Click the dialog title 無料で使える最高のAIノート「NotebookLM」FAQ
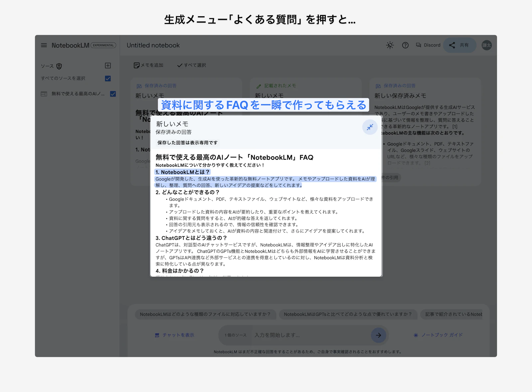 (x=235, y=157)
